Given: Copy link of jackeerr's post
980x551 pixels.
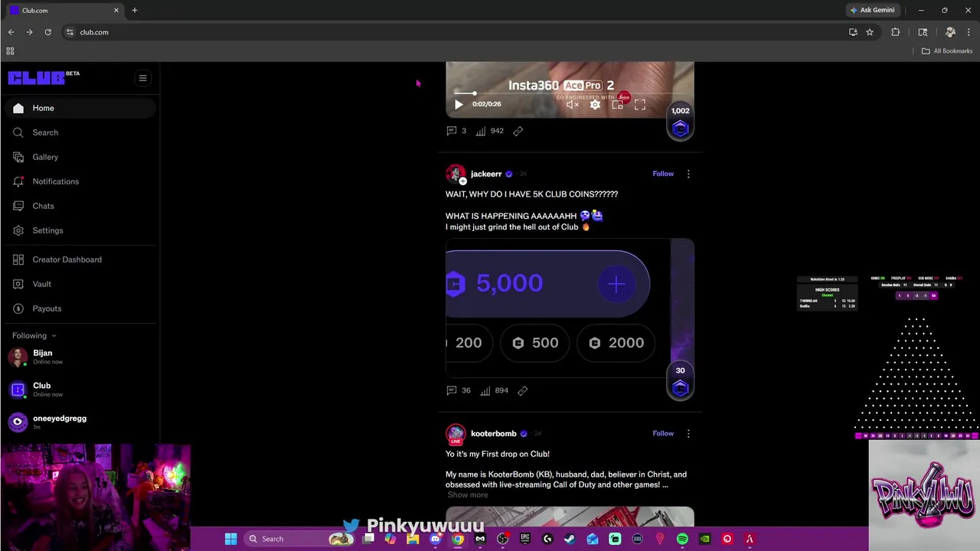Looking at the screenshot, I should [x=523, y=390].
